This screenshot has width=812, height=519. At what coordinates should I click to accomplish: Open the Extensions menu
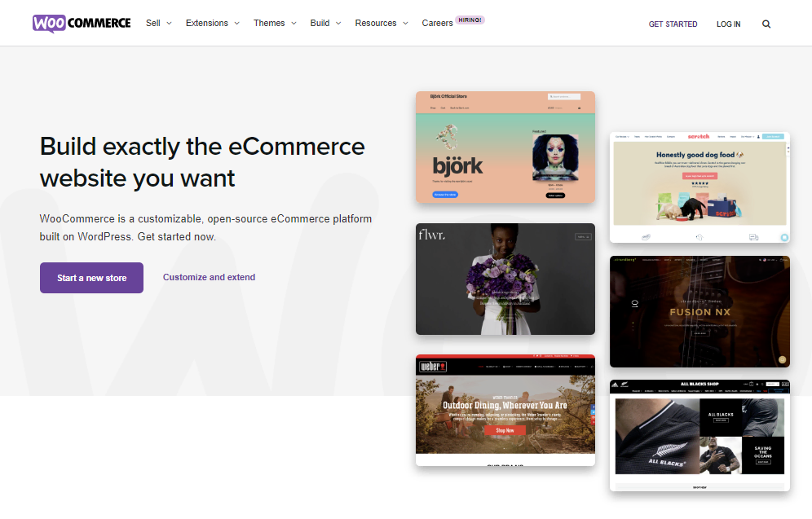pos(206,23)
